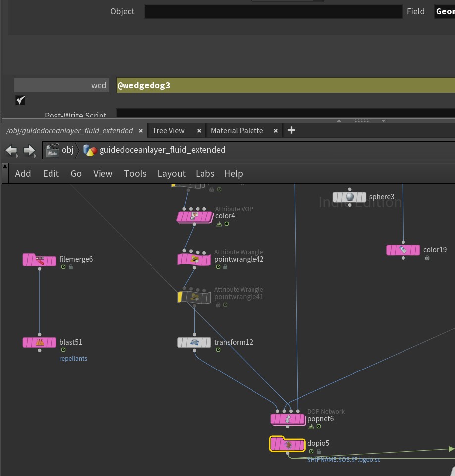Select the popnet6 DOP Network node
The width and height of the screenshot is (455, 476).
coord(288,420)
